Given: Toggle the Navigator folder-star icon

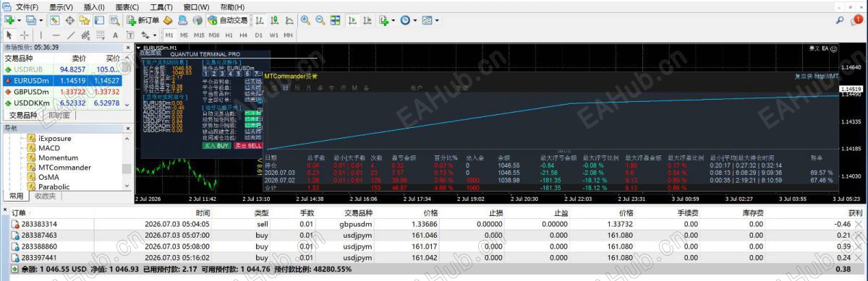Looking at the screenshot, I should [84, 20].
